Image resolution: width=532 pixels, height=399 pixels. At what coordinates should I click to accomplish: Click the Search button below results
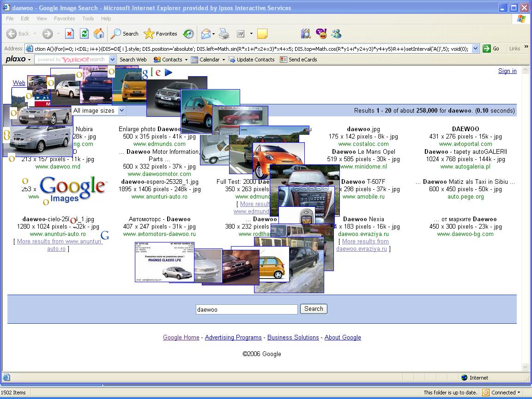coord(314,309)
